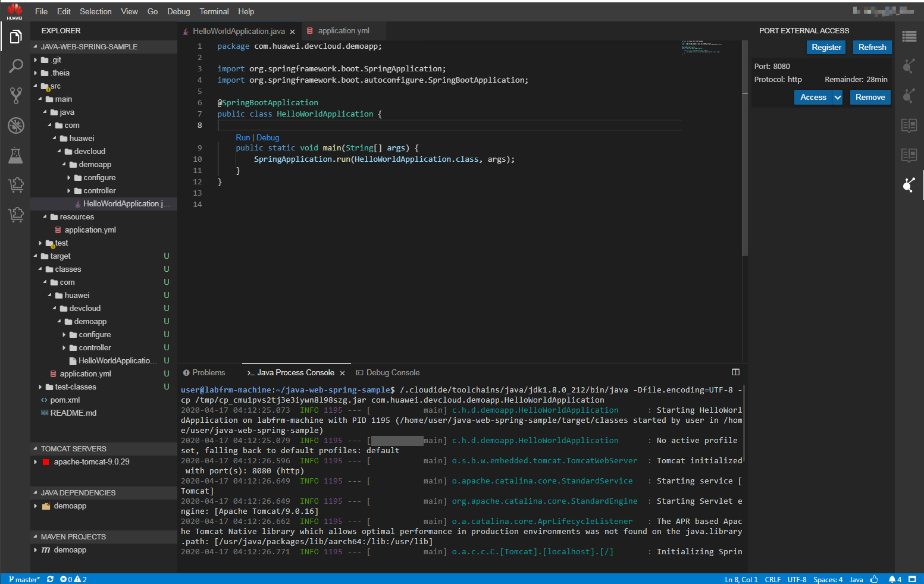
Task: Click the notifications bell in status bar
Action: click(x=892, y=579)
